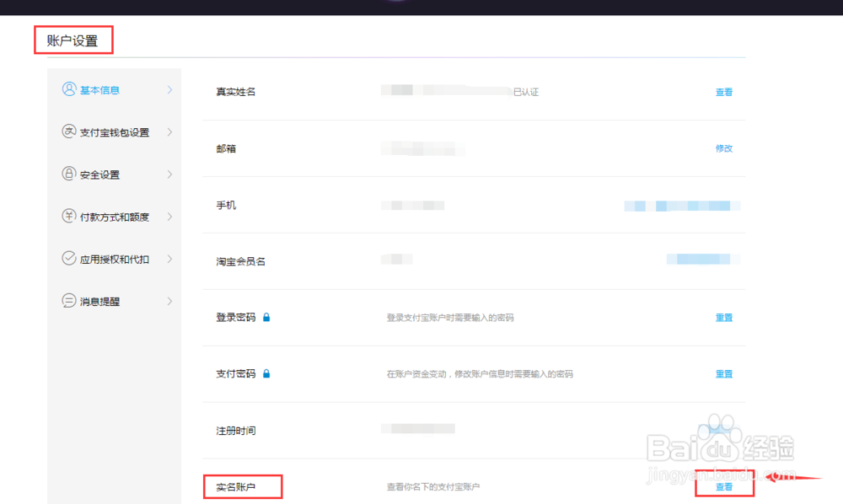Open the 付款方式和额度 menu item
843x504 pixels.
point(114,217)
